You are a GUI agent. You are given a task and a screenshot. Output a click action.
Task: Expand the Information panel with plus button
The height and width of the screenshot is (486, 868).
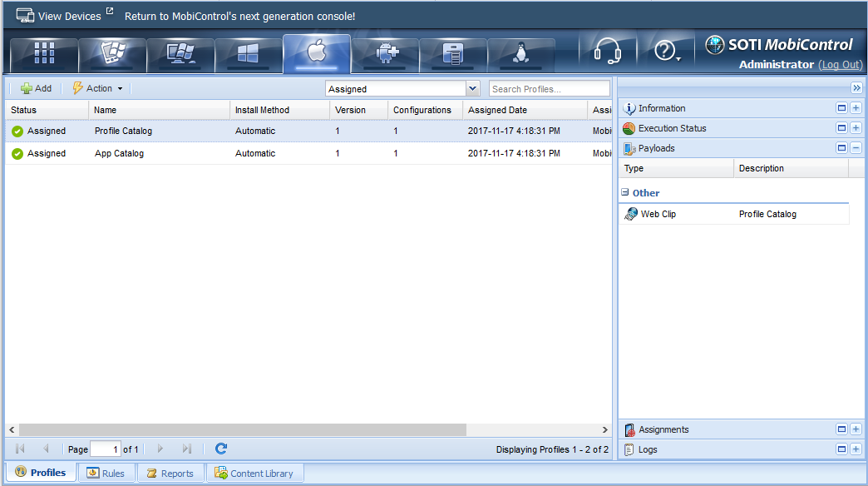point(856,108)
